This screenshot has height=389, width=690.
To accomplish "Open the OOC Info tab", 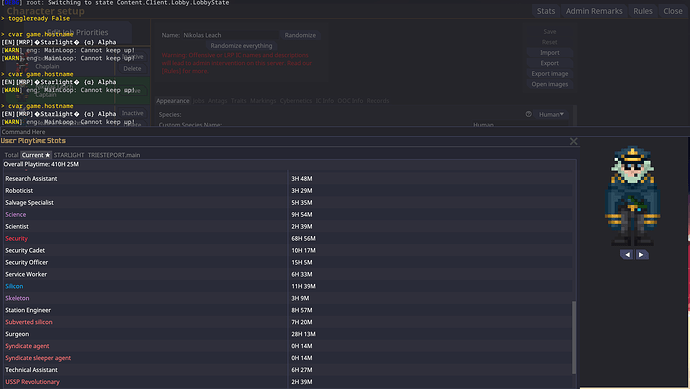I will tap(350, 101).
